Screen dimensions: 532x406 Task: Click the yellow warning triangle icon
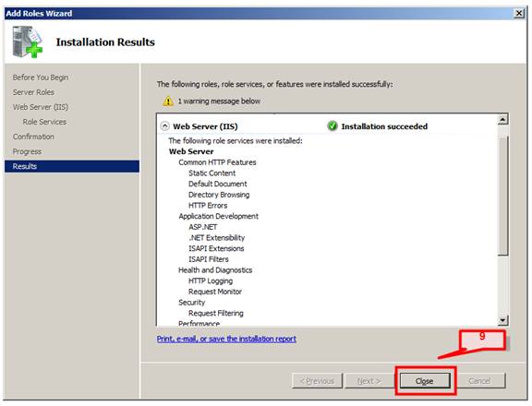[168, 101]
